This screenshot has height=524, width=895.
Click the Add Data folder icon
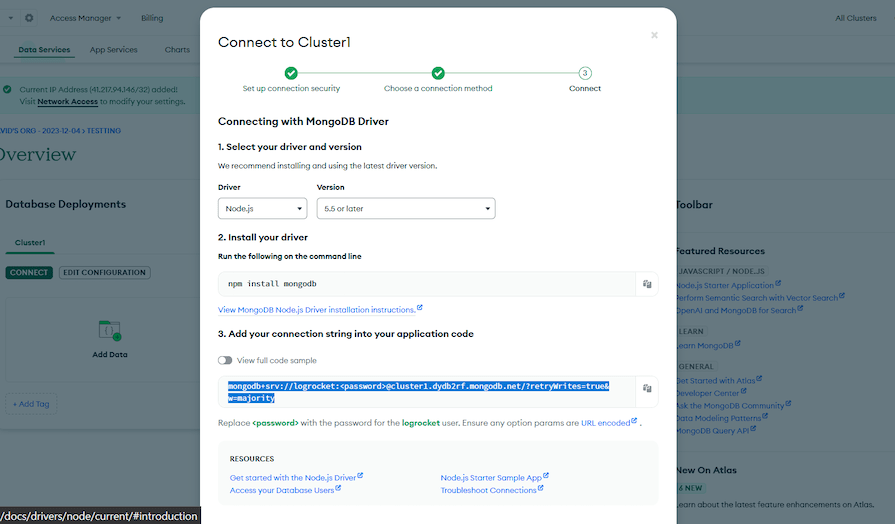tap(110, 330)
